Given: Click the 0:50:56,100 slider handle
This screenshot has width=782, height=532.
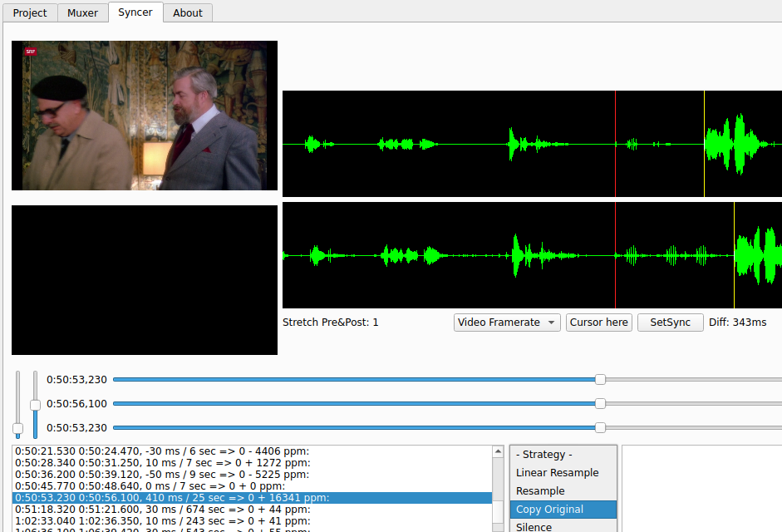Looking at the screenshot, I should point(601,403).
